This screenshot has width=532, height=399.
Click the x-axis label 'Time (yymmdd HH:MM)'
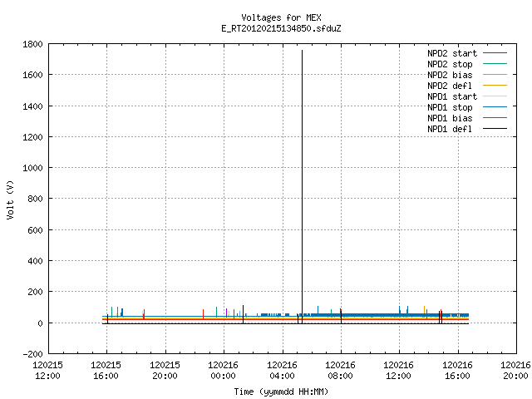tap(281, 392)
